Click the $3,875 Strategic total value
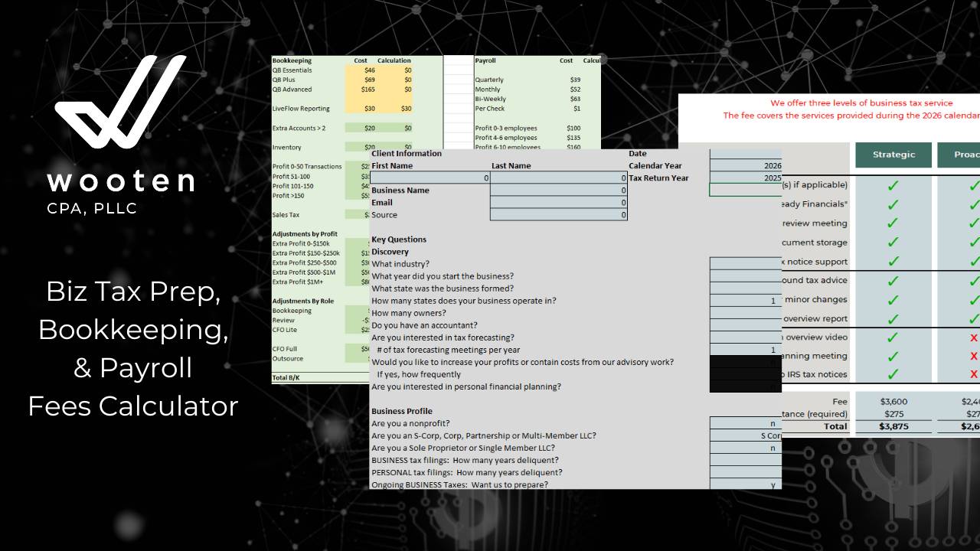980x551 pixels. pos(893,426)
